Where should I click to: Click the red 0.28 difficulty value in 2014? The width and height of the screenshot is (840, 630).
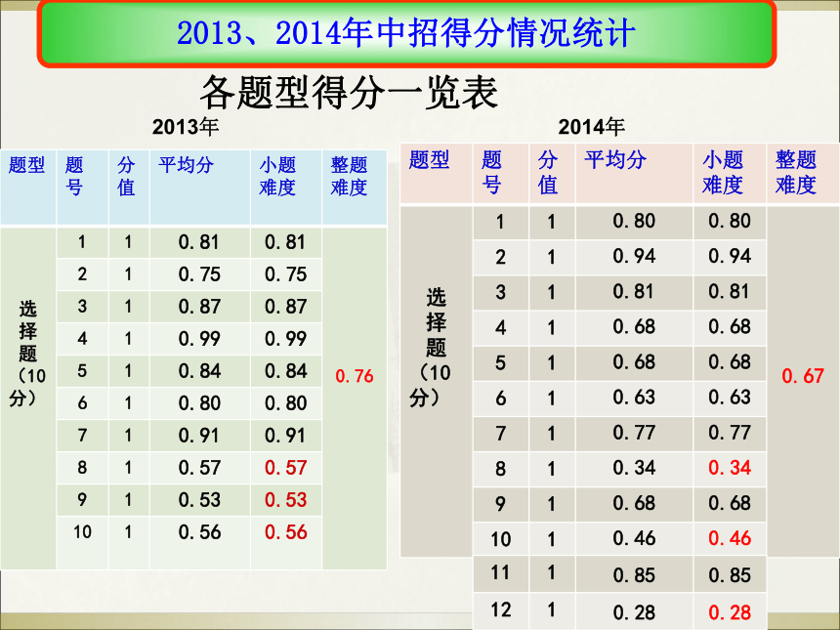(730, 611)
